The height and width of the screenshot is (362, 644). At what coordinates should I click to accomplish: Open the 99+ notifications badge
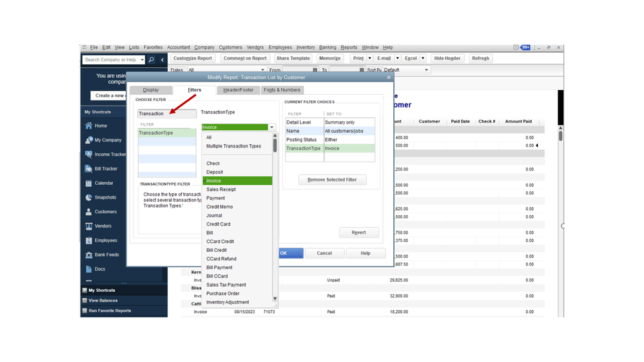pos(525,48)
